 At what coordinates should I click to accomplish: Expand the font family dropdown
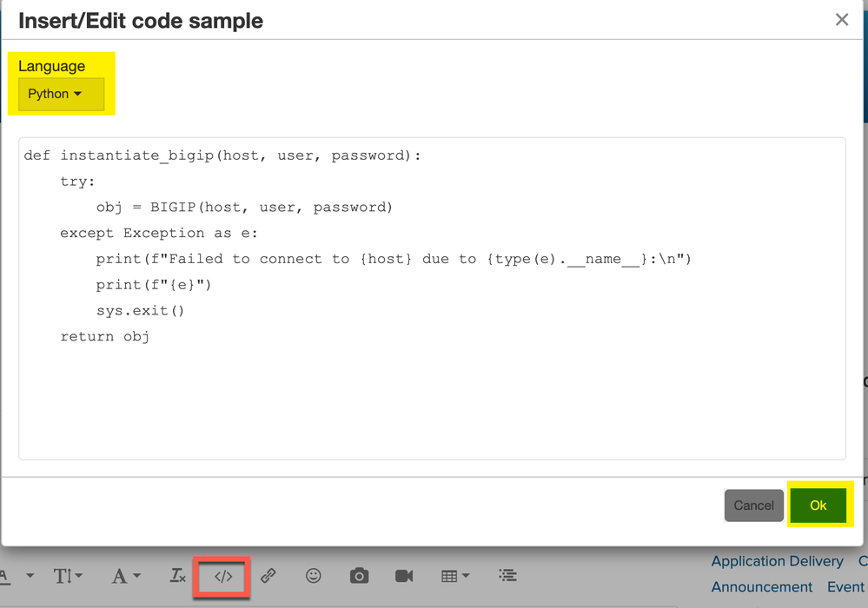click(125, 576)
